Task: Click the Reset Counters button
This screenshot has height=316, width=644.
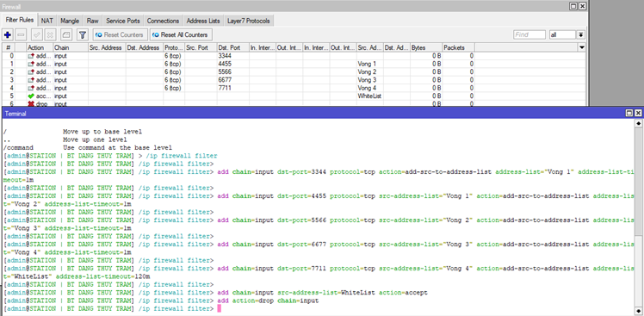Action: tap(120, 35)
